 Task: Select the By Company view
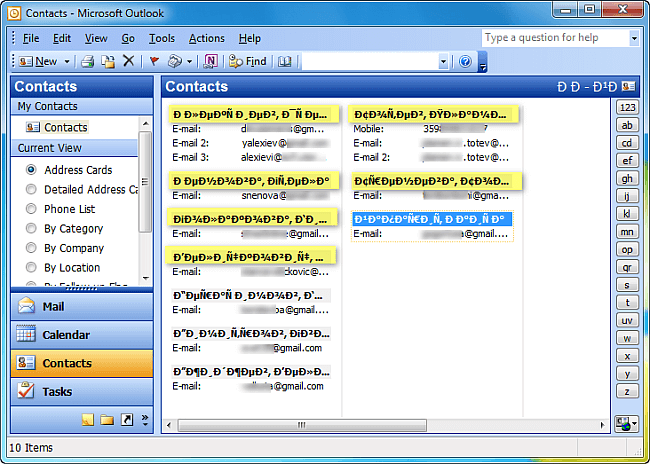click(x=65, y=248)
